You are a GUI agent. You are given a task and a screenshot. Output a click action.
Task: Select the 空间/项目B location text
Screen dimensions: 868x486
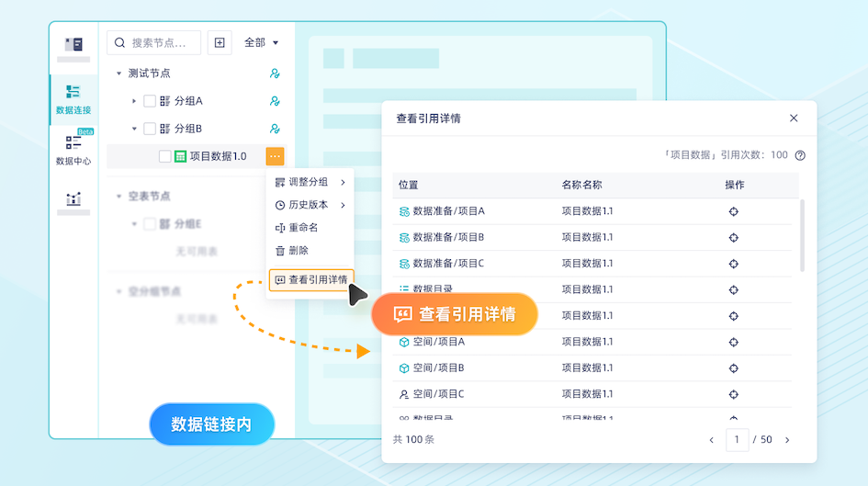438,367
